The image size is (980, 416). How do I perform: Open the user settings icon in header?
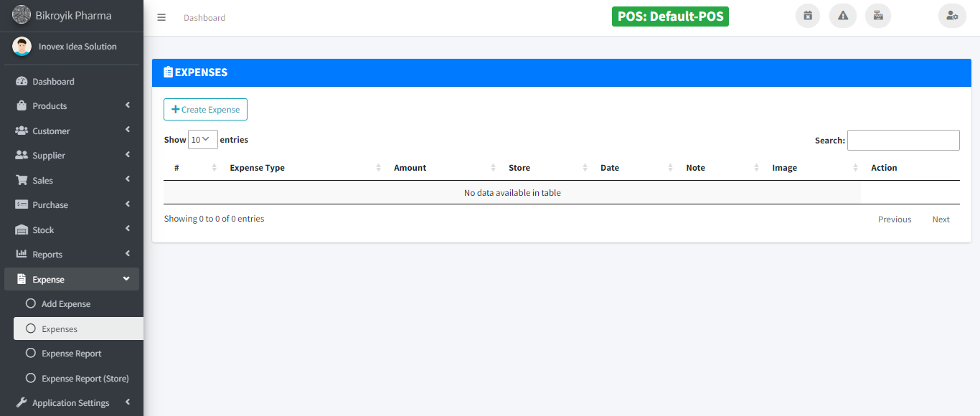[x=952, y=16]
